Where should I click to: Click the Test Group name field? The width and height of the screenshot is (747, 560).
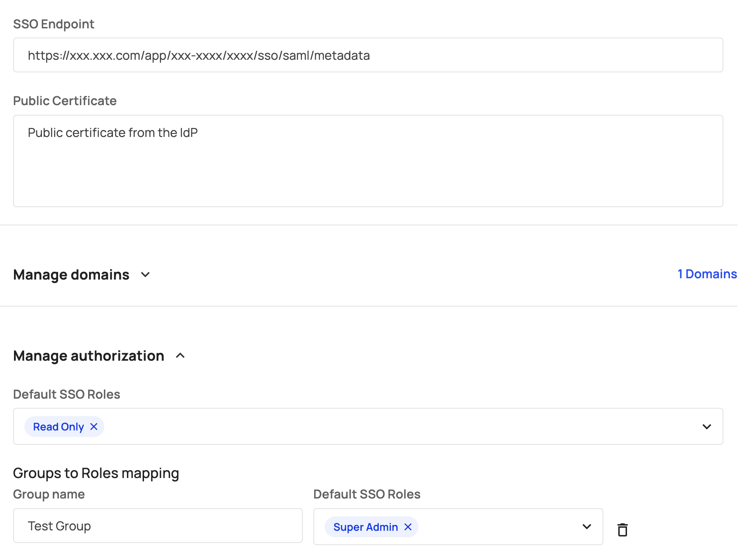[x=158, y=526]
